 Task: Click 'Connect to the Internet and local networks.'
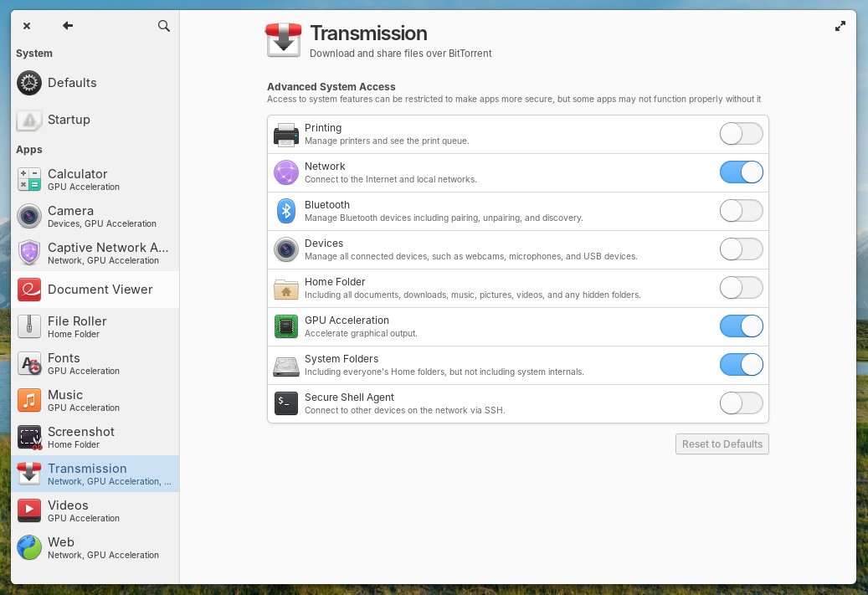[390, 179]
